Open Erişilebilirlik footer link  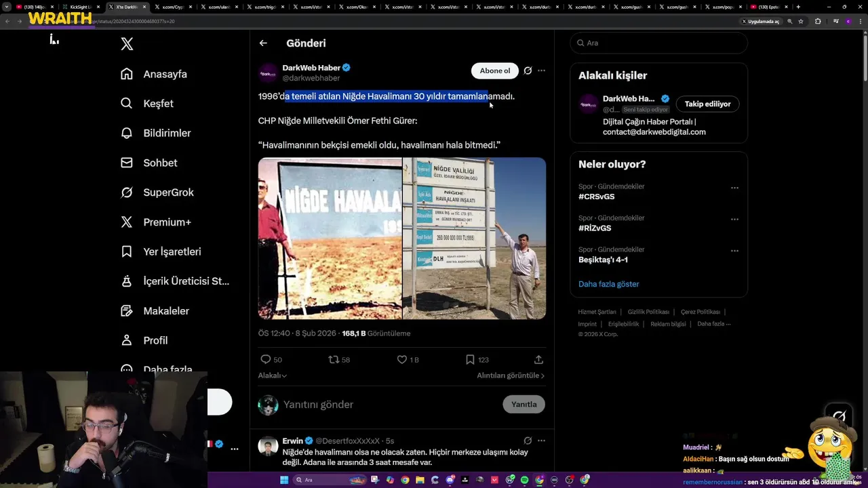(623, 324)
